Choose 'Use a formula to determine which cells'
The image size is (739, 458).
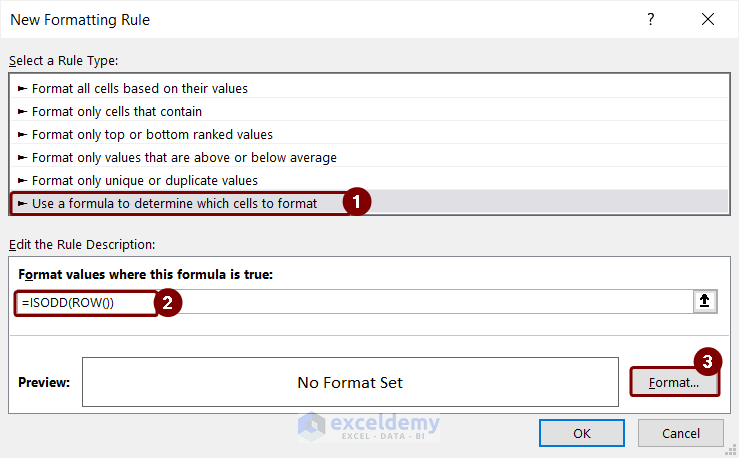tap(174, 203)
